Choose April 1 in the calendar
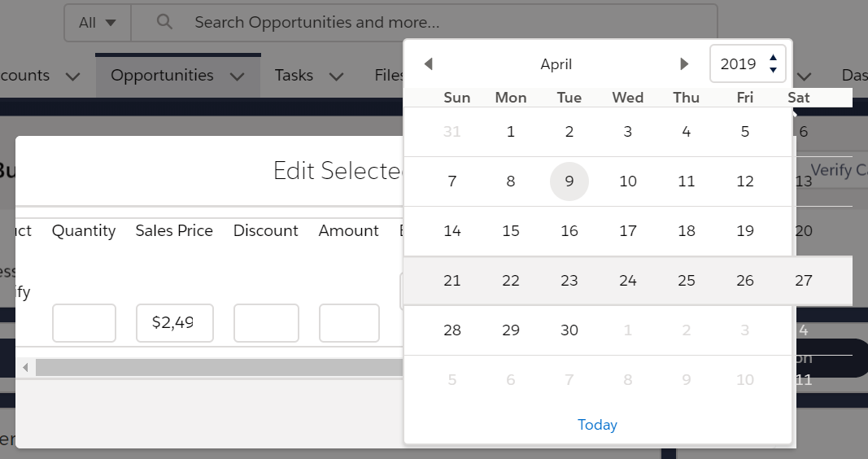Viewport: 868px width, 459px height. tap(511, 132)
